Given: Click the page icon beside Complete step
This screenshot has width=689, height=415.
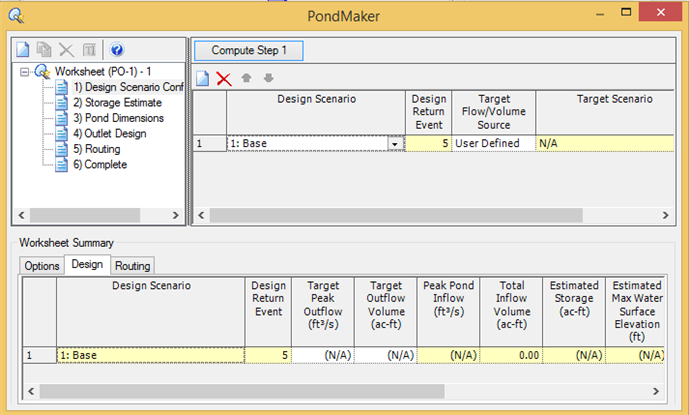Looking at the screenshot, I should [62, 164].
